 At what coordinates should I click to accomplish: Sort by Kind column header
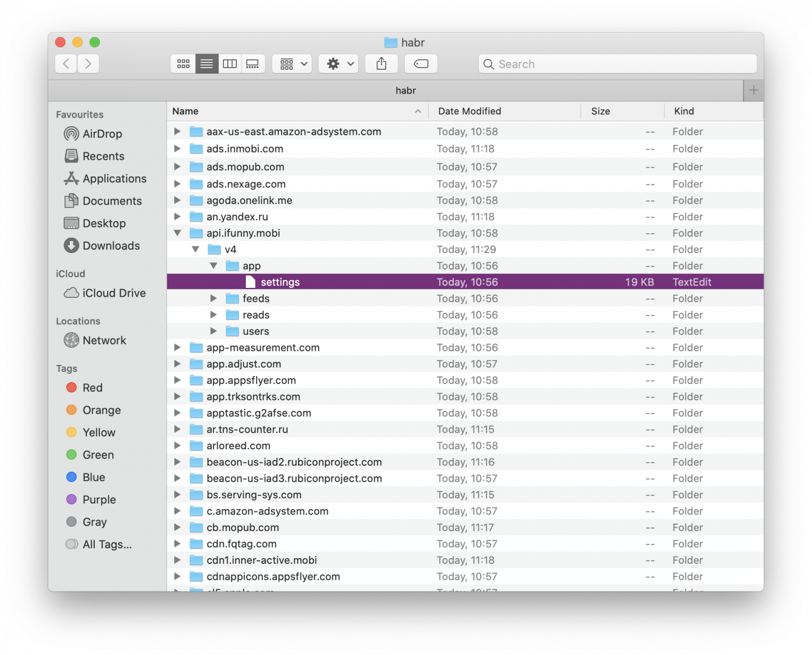pyautogui.click(x=684, y=111)
